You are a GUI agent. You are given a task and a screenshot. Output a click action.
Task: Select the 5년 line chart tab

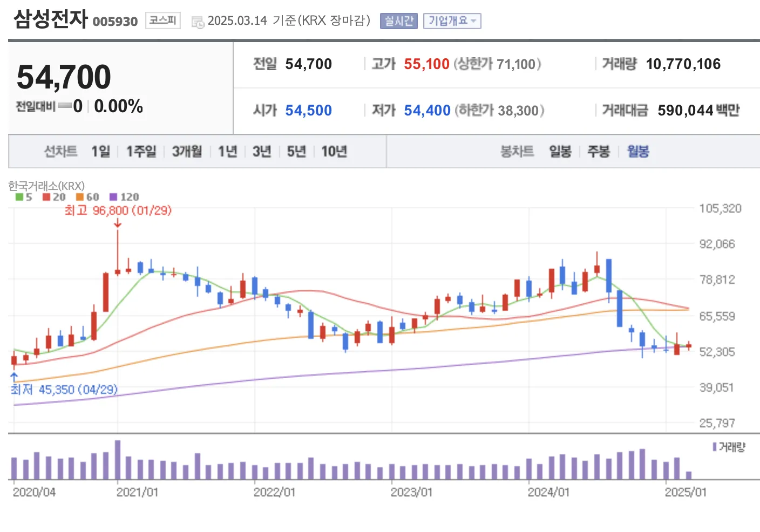tap(296, 152)
